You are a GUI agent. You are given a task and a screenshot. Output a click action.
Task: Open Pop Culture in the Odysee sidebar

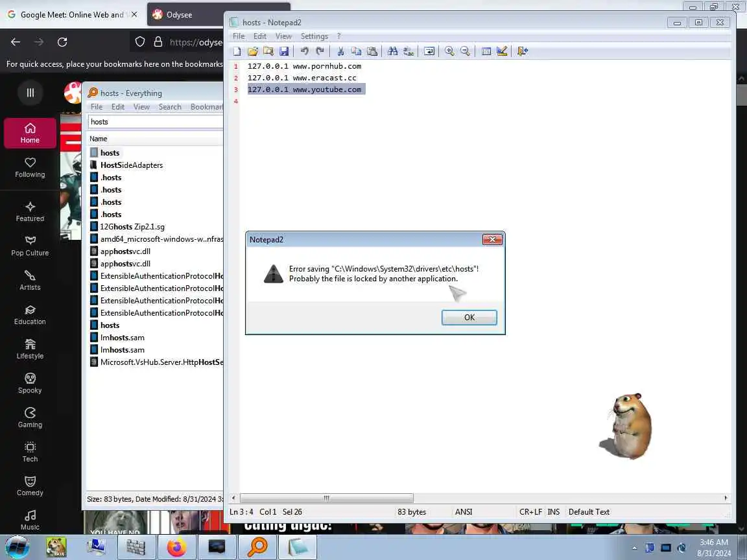click(30, 246)
